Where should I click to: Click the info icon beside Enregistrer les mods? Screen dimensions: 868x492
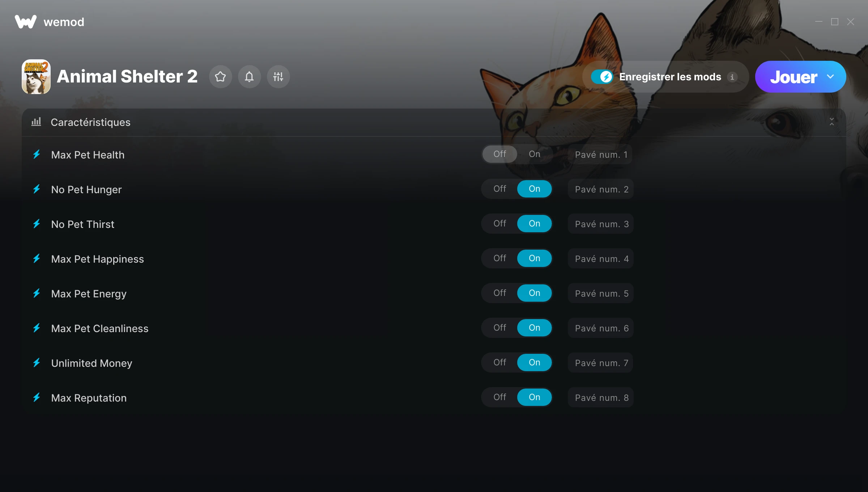point(732,77)
